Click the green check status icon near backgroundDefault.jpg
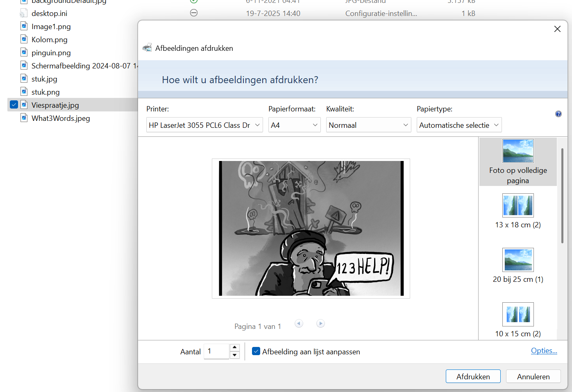 tap(193, 1)
